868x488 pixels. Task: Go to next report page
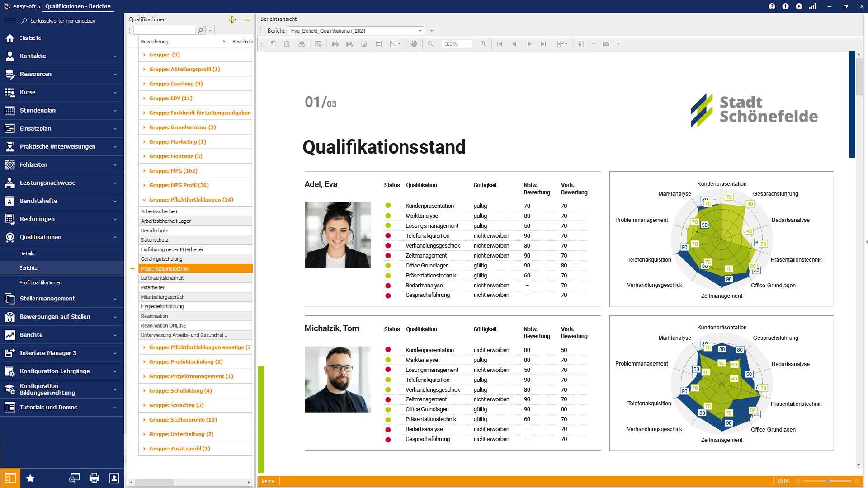[x=529, y=44]
